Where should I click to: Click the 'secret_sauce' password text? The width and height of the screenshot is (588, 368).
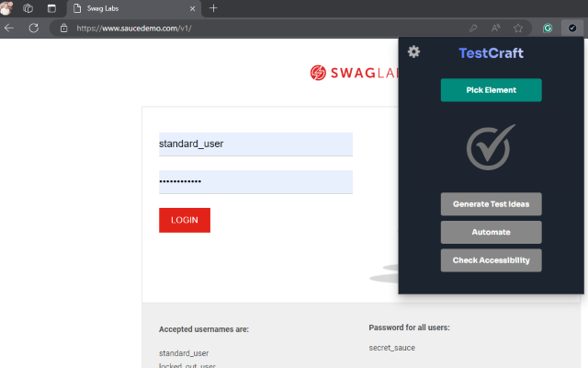(392, 348)
